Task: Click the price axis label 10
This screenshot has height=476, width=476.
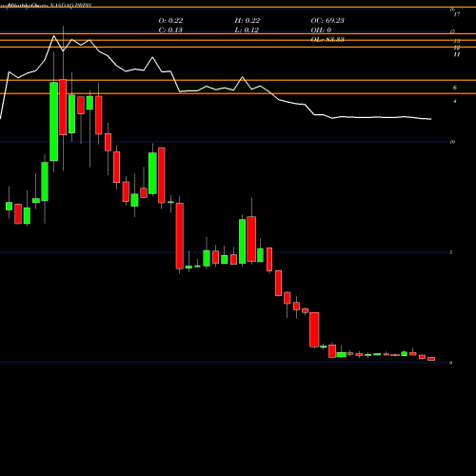Action: (x=452, y=142)
